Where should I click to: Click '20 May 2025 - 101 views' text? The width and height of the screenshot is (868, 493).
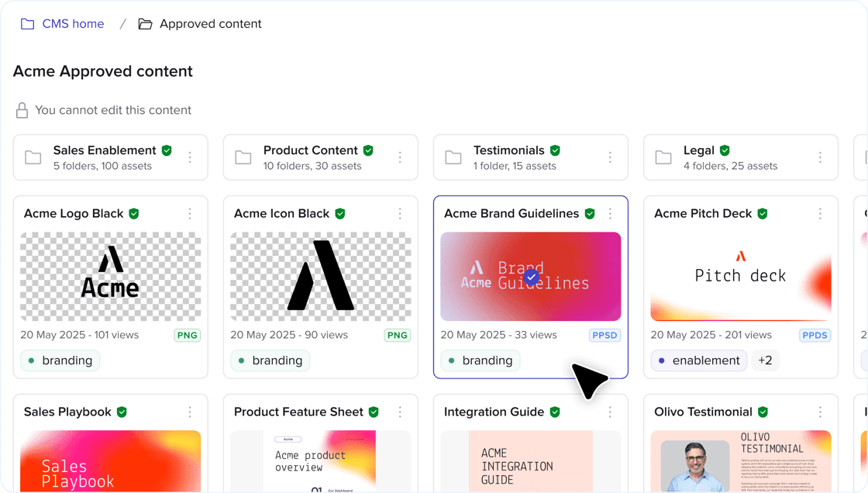pyautogui.click(x=80, y=335)
